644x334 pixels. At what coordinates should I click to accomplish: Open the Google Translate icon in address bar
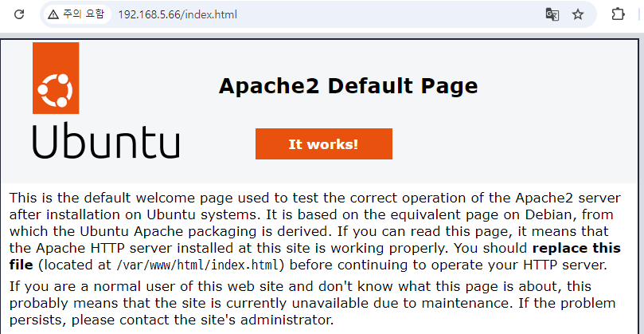pyautogui.click(x=552, y=14)
